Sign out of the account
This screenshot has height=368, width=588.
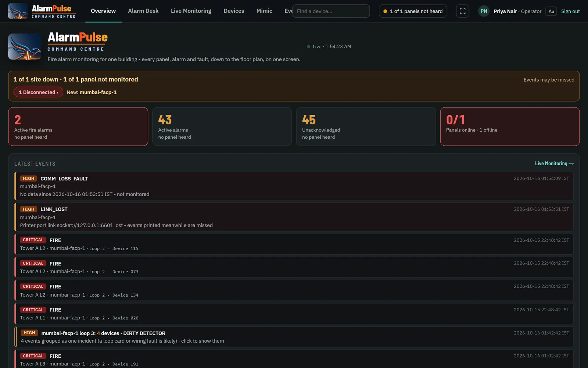(570, 11)
